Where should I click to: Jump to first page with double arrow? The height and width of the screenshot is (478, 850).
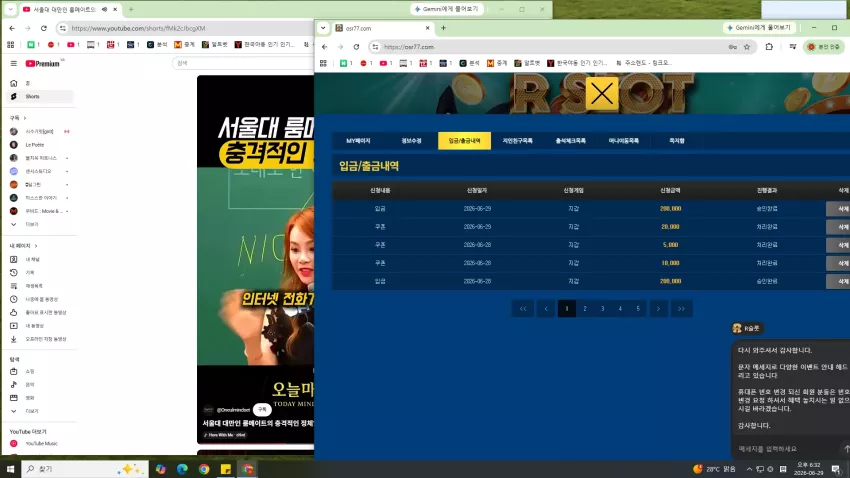(523, 308)
